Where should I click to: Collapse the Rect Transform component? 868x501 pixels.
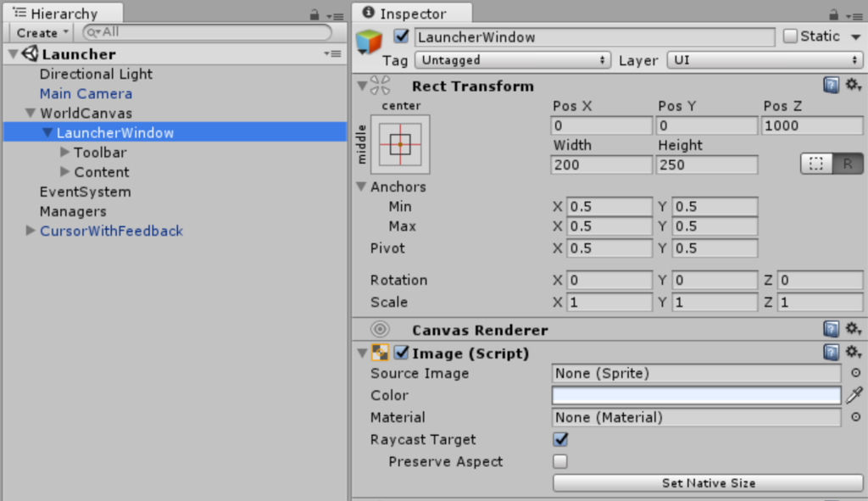362,86
